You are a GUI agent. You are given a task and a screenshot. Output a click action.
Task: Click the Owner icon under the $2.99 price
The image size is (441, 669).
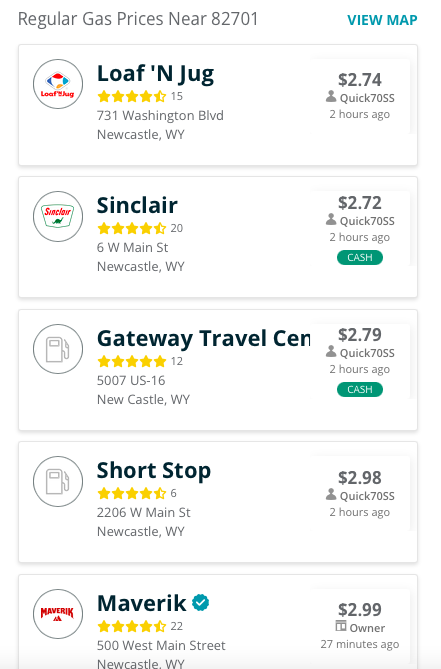(x=341, y=626)
